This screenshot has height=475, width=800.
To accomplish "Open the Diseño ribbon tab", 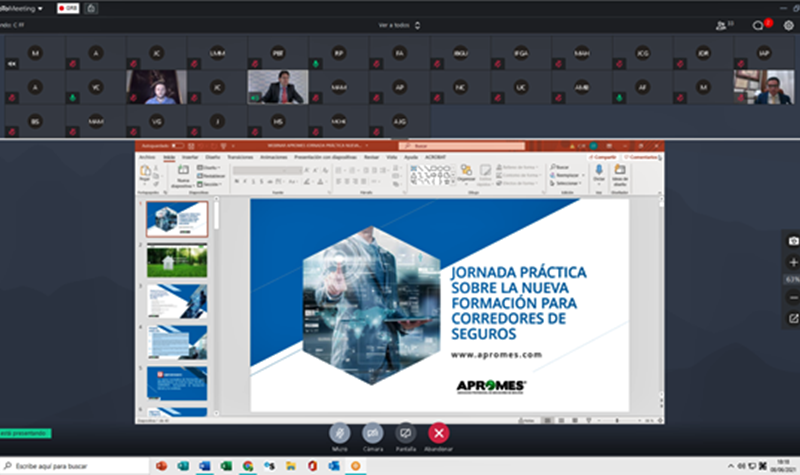I will [x=213, y=157].
